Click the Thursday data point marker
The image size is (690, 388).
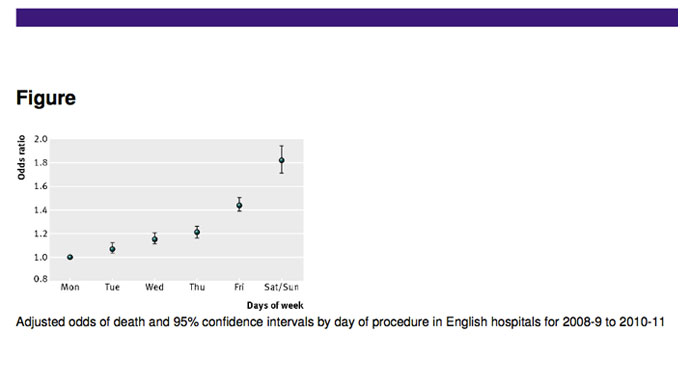[197, 232]
